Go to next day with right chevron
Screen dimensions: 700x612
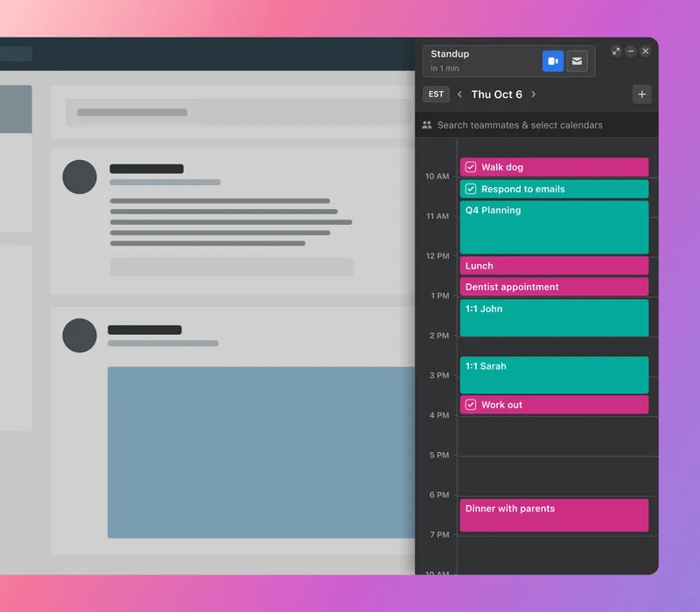point(534,94)
